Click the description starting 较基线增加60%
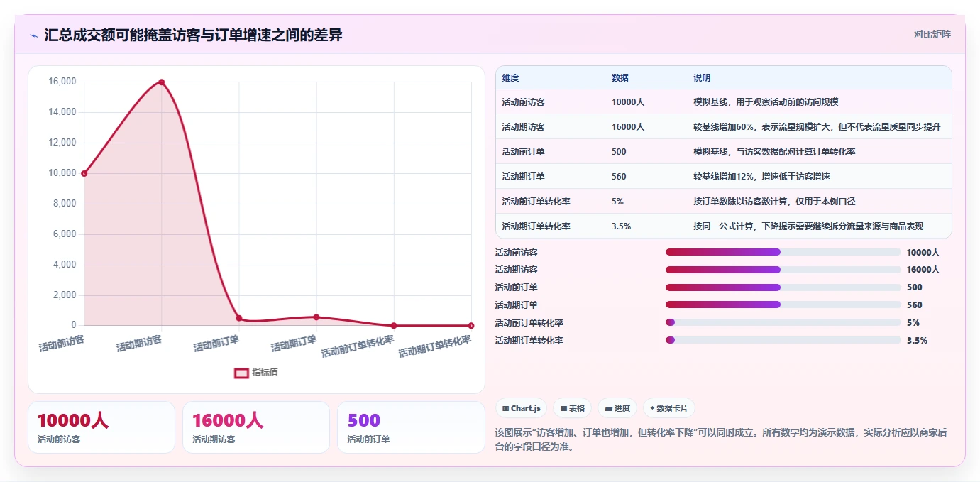Screen dimensions: 980x482 (x=817, y=127)
